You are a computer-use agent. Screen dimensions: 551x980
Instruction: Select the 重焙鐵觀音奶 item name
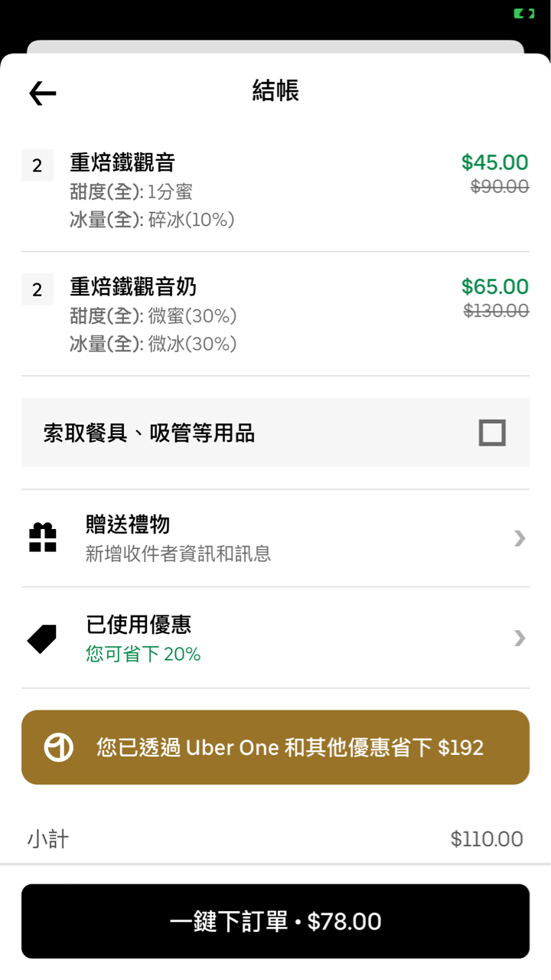pos(133,286)
